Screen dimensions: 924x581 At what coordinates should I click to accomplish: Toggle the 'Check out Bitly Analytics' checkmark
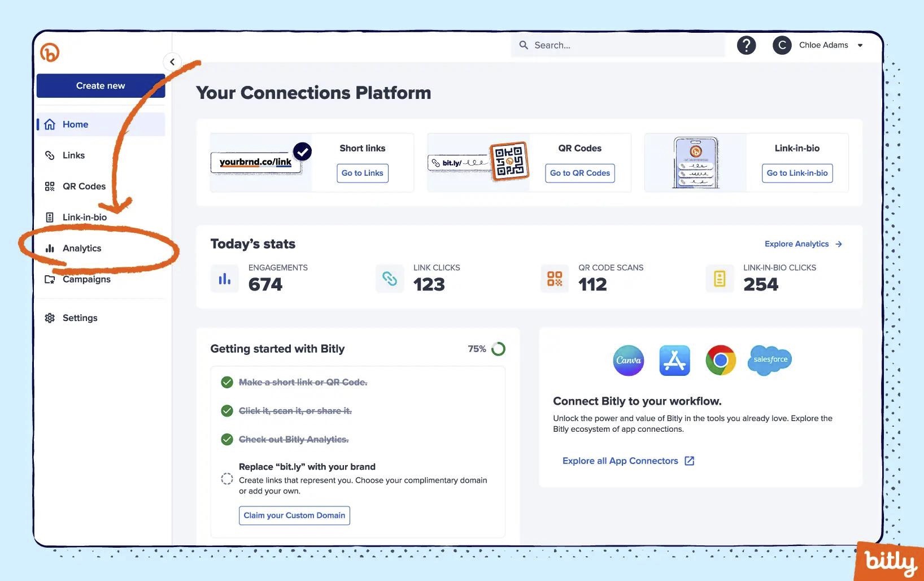pos(227,439)
